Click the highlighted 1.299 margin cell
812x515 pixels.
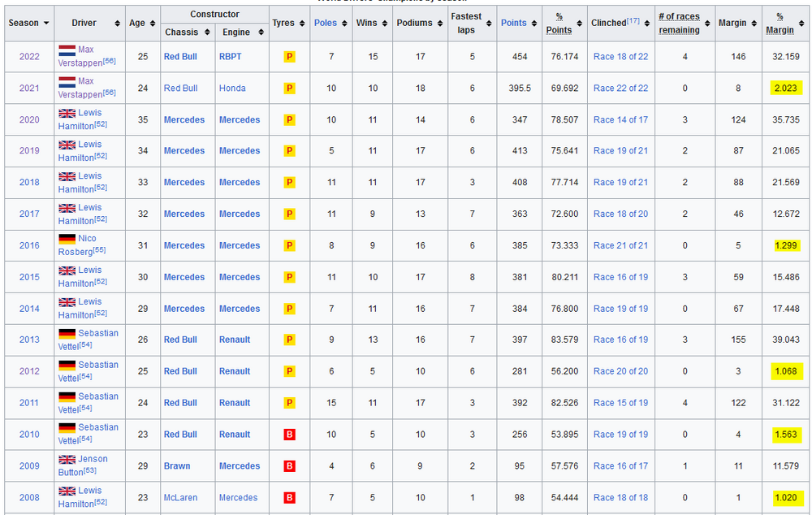[786, 245]
